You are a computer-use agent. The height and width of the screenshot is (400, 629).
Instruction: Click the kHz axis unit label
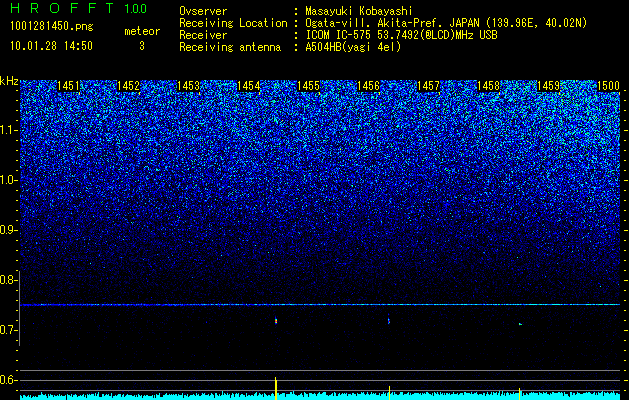pyautogui.click(x=9, y=81)
